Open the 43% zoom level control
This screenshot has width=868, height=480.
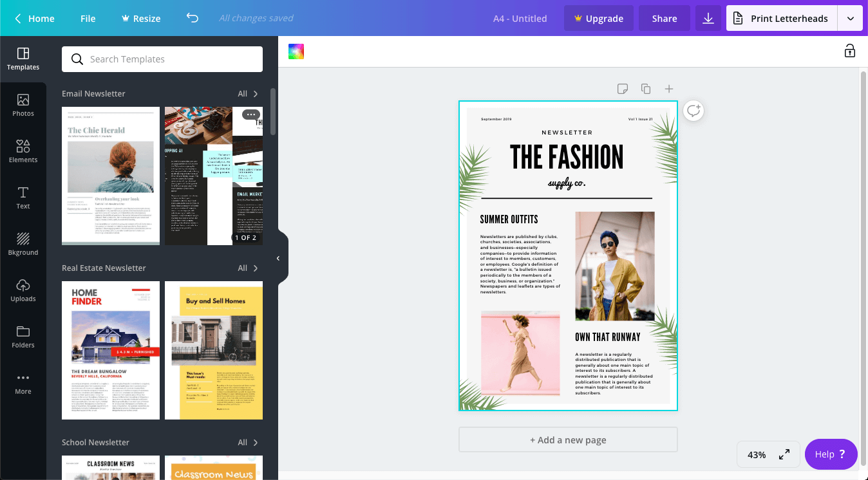(757, 454)
